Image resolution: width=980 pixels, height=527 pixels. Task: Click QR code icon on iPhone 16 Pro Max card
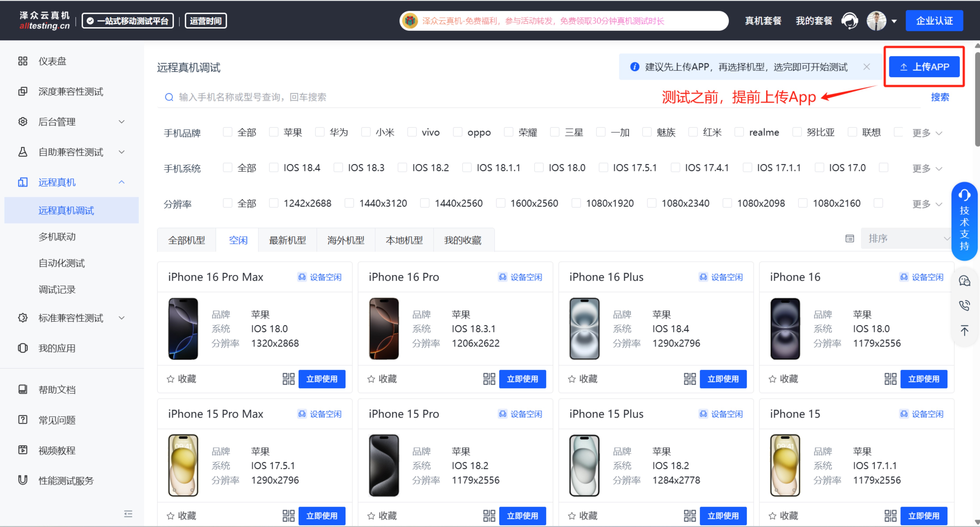[288, 379]
